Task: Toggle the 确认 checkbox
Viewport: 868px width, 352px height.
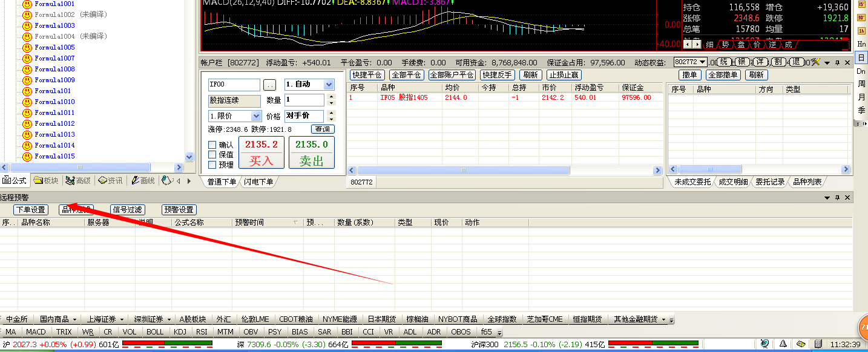Action: click(x=212, y=145)
